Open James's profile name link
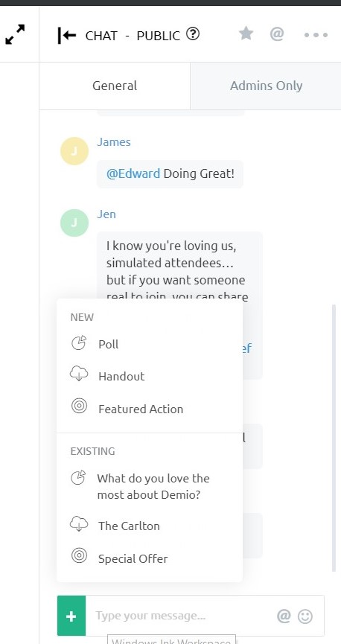341x644 pixels. tap(114, 142)
